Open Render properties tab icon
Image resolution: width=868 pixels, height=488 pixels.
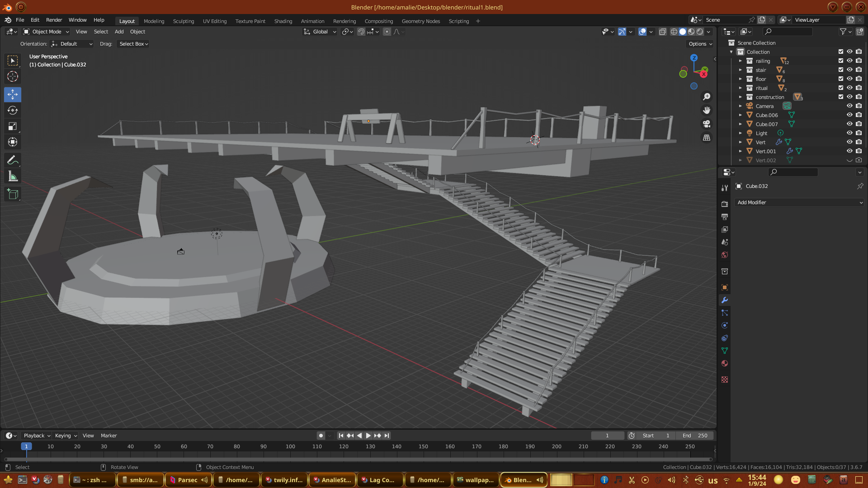[x=725, y=204]
